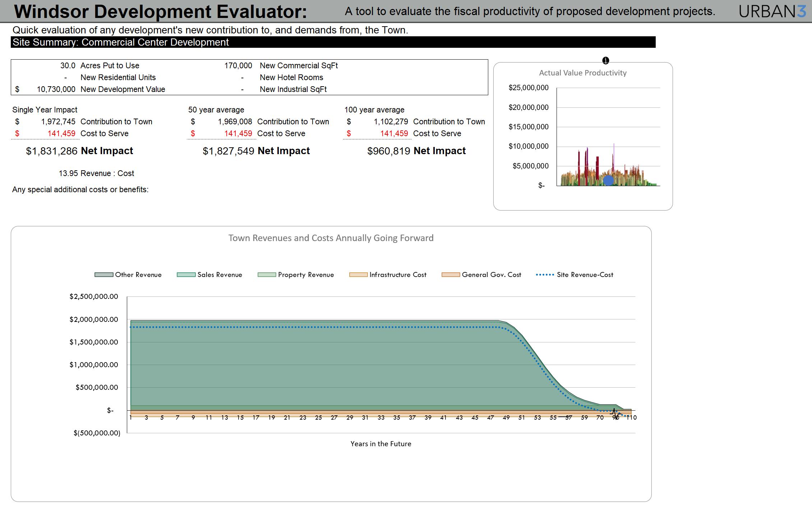The image size is (812, 517).
Task: Click the Single Year Net Impact figure
Action: tap(52, 151)
